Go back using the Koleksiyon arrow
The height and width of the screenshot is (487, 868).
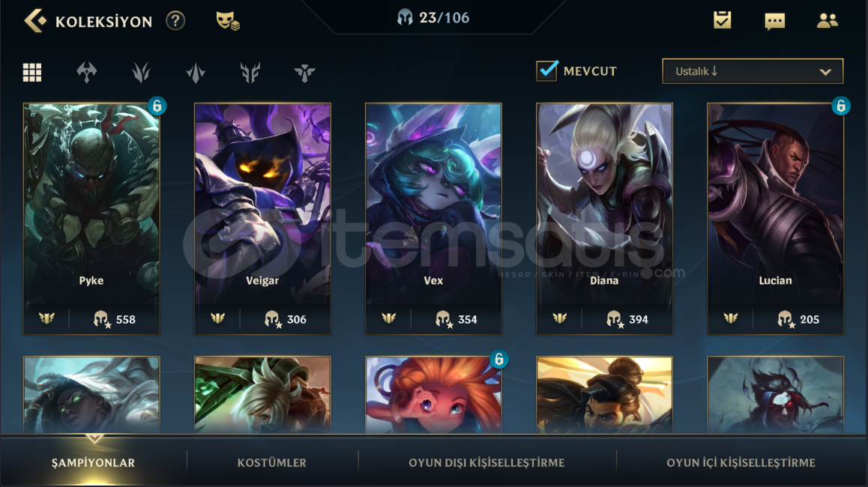[x=35, y=21]
